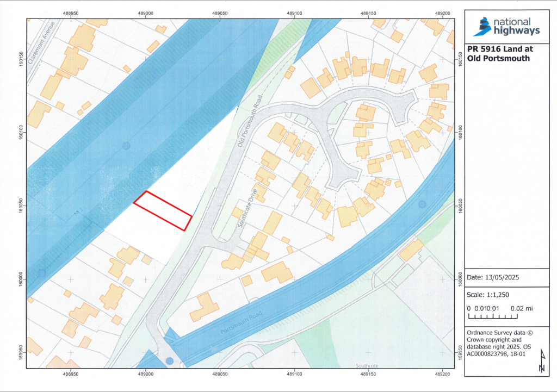Select the red outlined land parcel
The height and width of the screenshot is (392, 557).
pos(163,211)
